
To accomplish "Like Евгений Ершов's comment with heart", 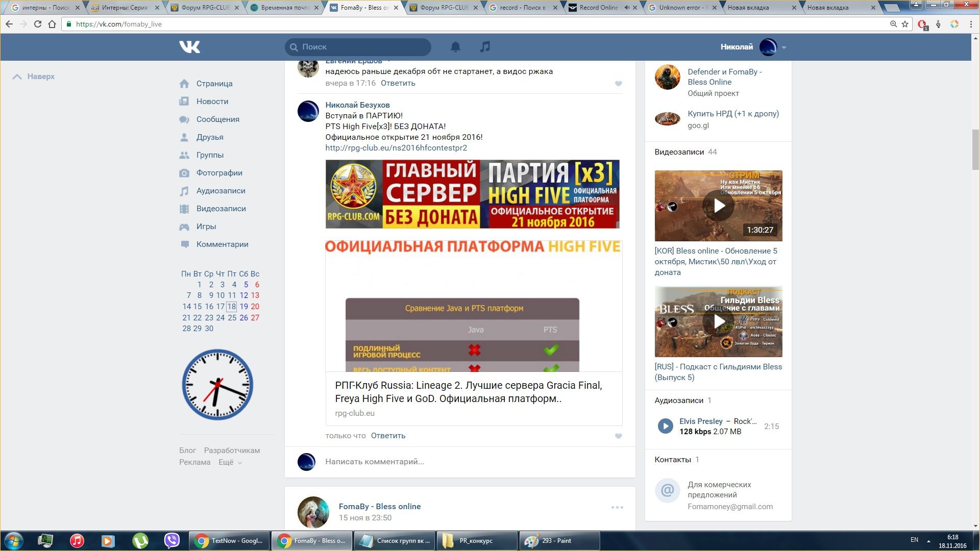I will point(618,84).
